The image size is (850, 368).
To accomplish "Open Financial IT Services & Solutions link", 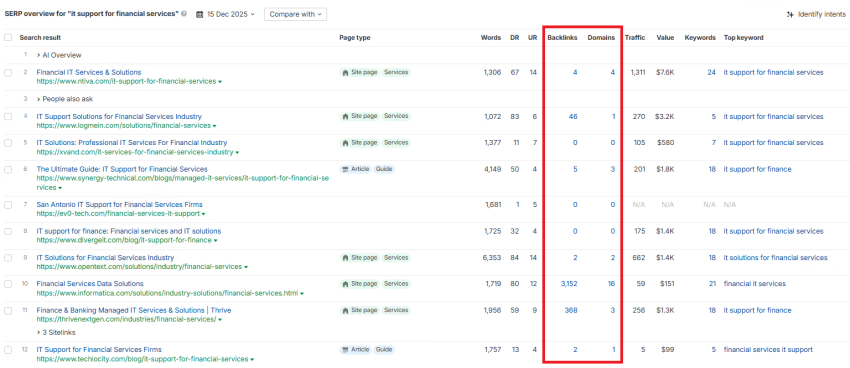I will point(89,72).
